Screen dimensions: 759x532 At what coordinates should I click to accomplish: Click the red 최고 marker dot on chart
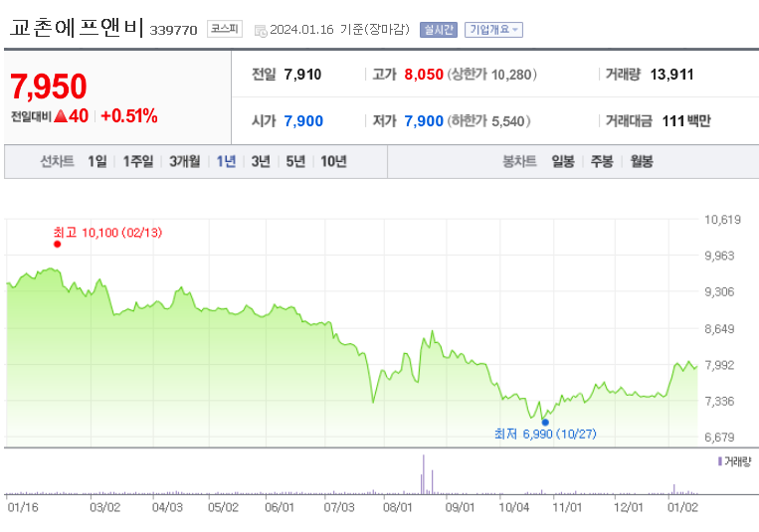(x=57, y=244)
